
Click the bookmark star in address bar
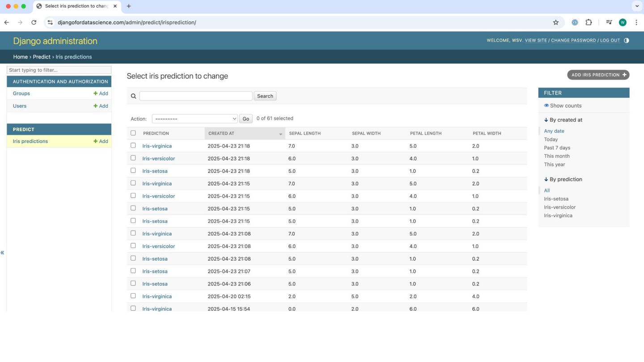(556, 22)
